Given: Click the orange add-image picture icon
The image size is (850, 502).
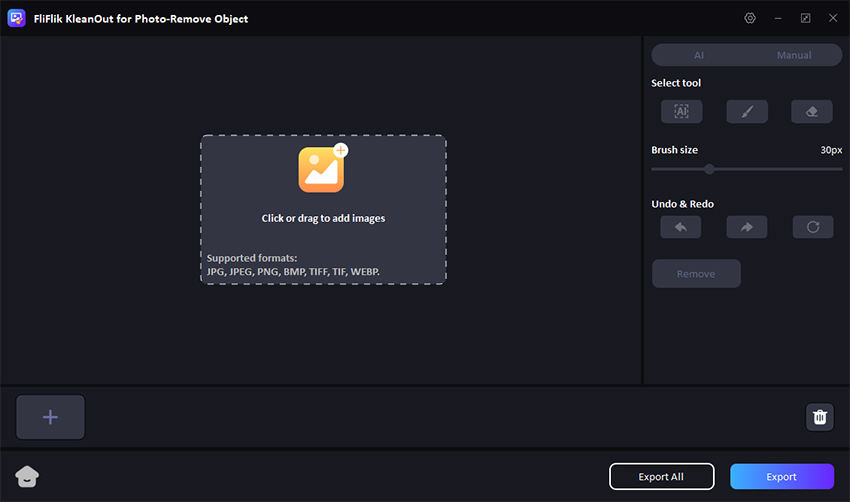Looking at the screenshot, I should (x=322, y=169).
